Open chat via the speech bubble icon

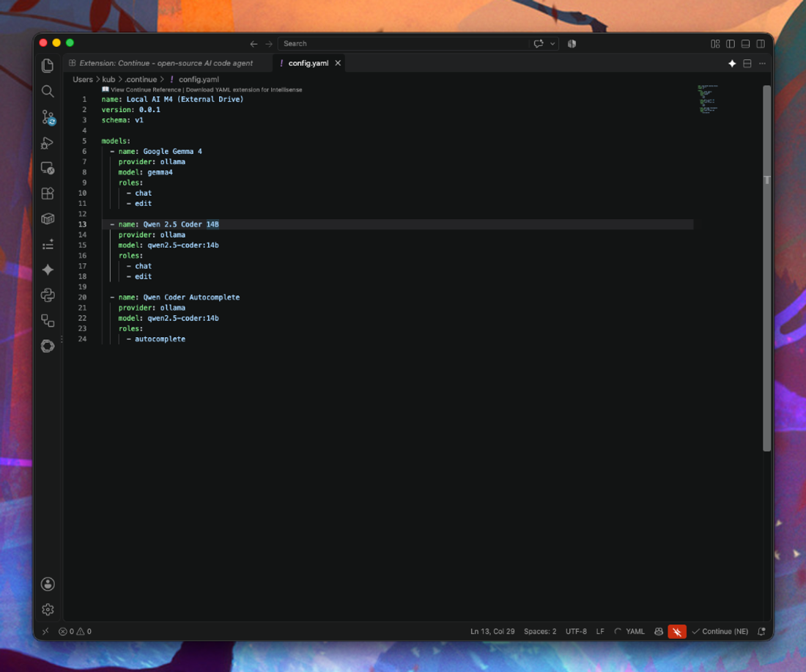[x=539, y=44]
